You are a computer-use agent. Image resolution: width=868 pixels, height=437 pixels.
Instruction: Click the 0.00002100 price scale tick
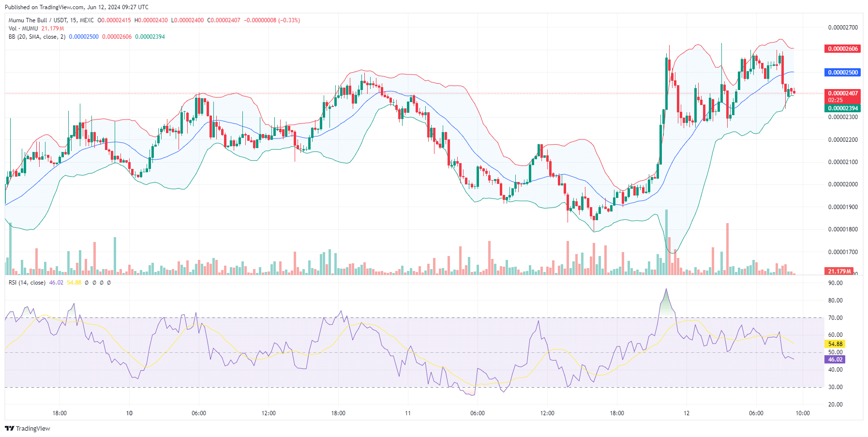(x=843, y=162)
